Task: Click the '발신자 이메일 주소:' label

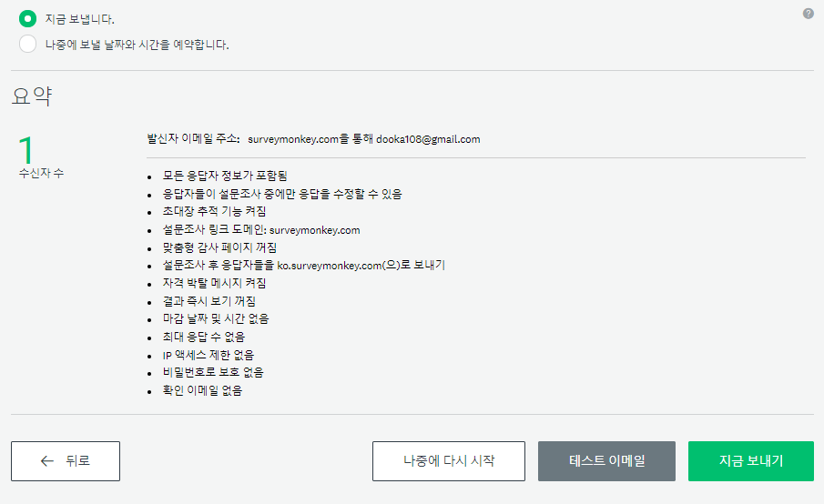Action: pos(193,138)
